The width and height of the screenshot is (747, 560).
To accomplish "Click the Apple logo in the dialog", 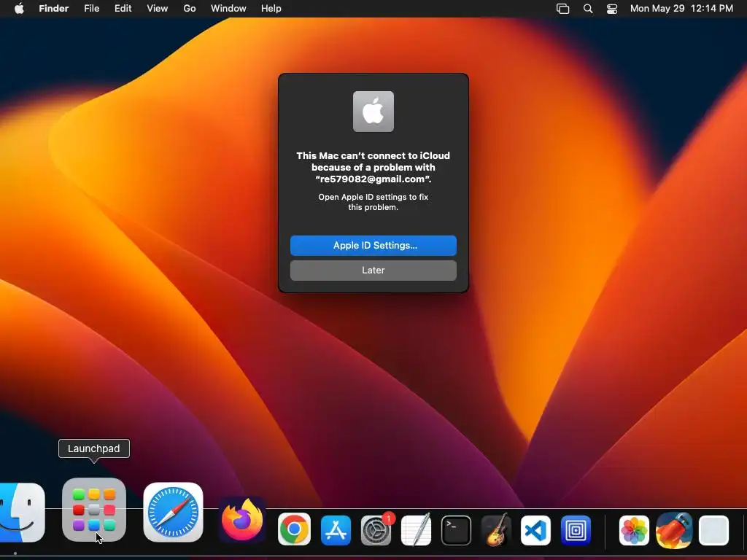I will coord(373,112).
